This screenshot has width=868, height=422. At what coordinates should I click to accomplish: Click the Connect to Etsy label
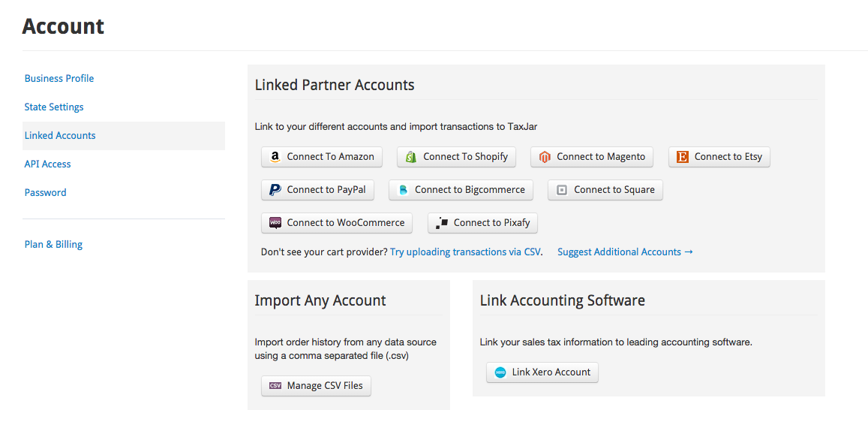728,157
